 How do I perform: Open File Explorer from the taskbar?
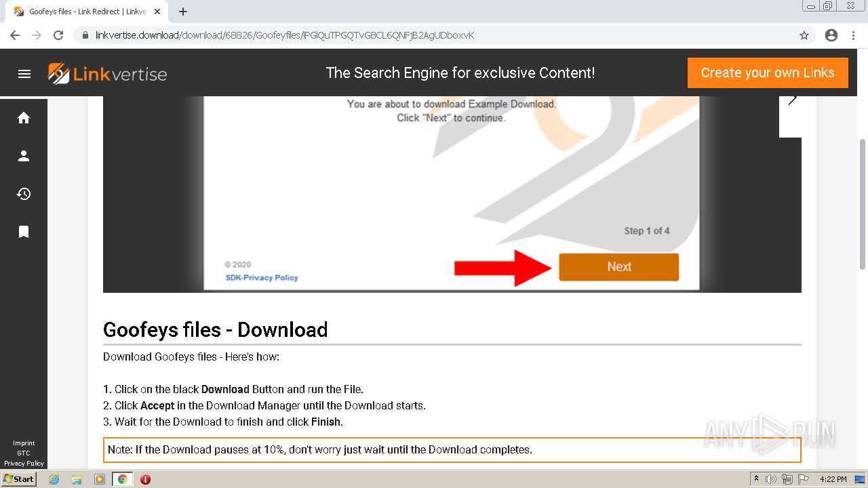click(77, 479)
